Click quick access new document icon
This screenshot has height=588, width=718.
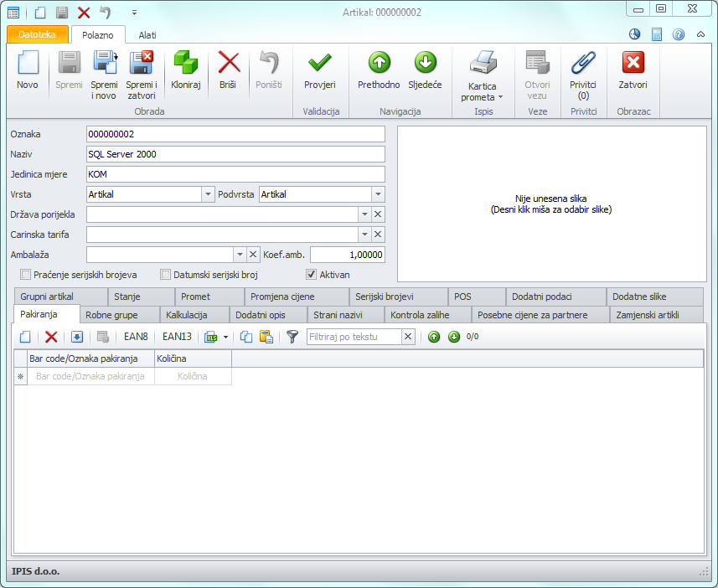(40, 13)
